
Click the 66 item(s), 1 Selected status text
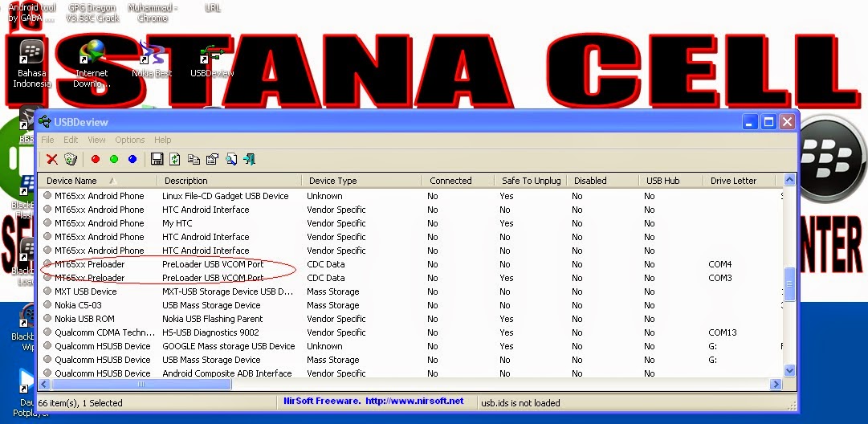point(81,403)
